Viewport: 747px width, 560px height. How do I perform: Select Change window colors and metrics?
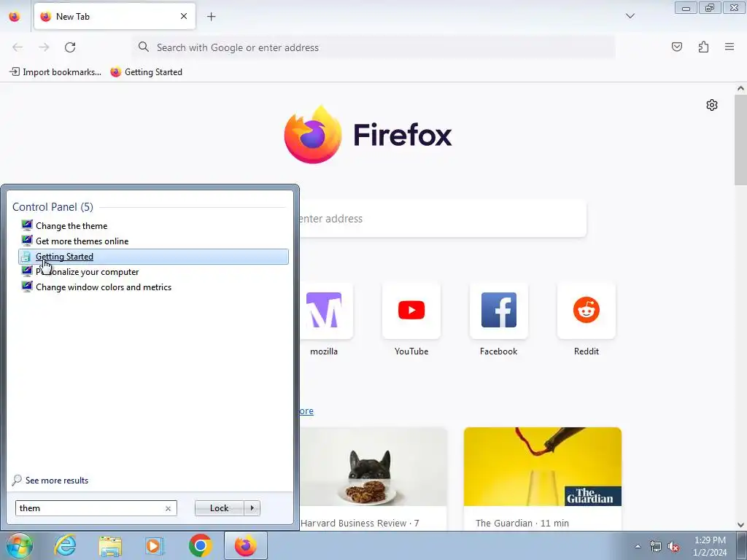click(x=153, y=287)
